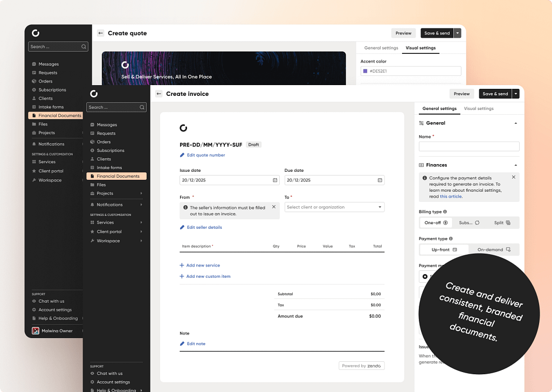The width and height of the screenshot is (552, 392).
Task: Dismiss the seller's information warning
Action: pos(274,207)
